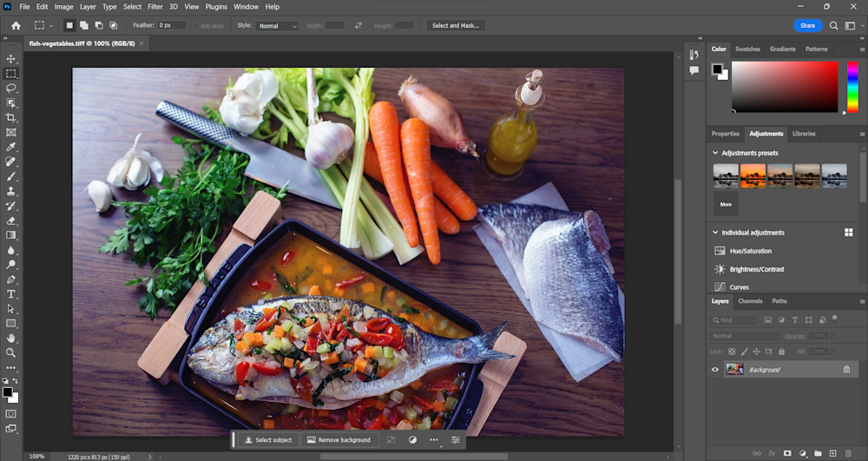Open the Style dropdown set to Normal

tap(277, 26)
